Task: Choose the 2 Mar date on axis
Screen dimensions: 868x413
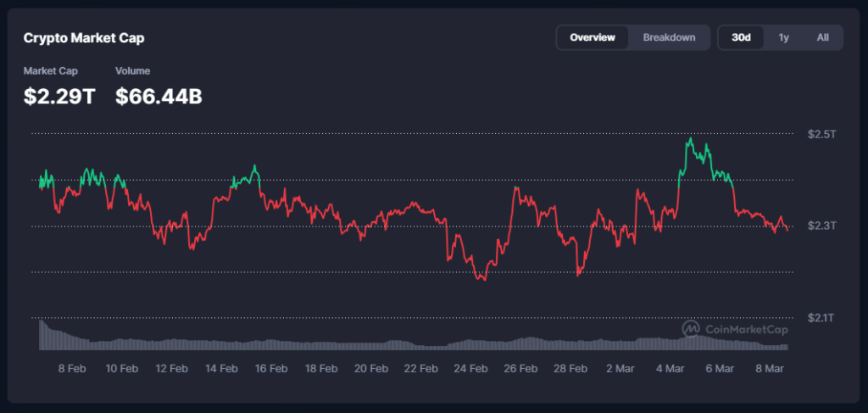Action: pos(620,369)
